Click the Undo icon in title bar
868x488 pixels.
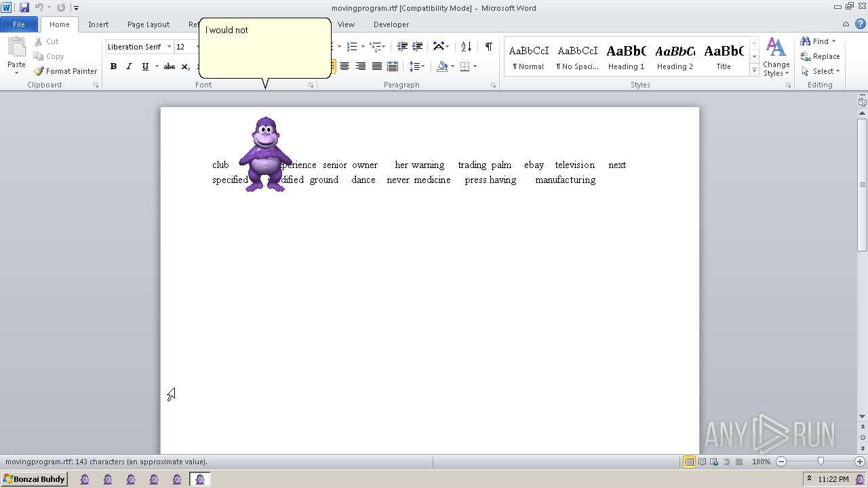point(39,7)
